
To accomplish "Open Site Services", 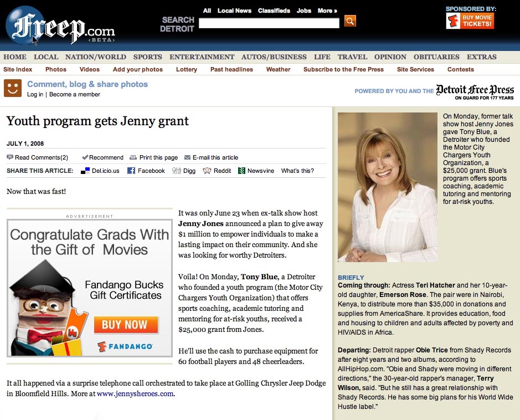I will [x=415, y=69].
